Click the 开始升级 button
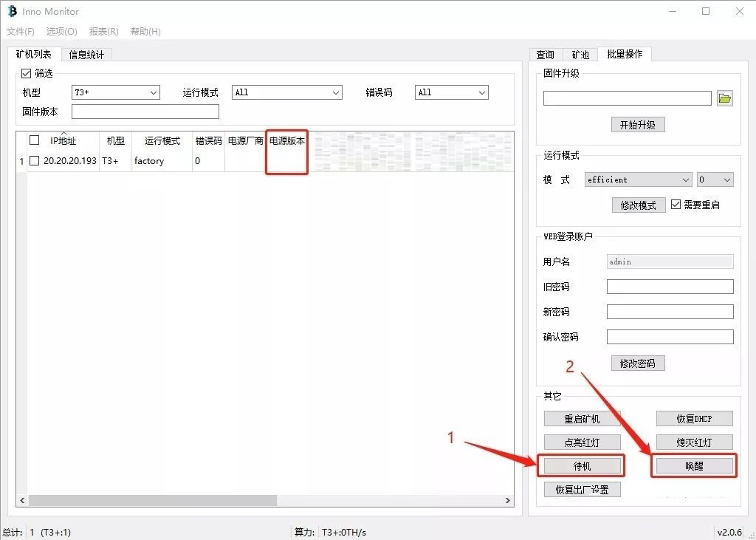Screen dimensions: 756x540 [638, 125]
